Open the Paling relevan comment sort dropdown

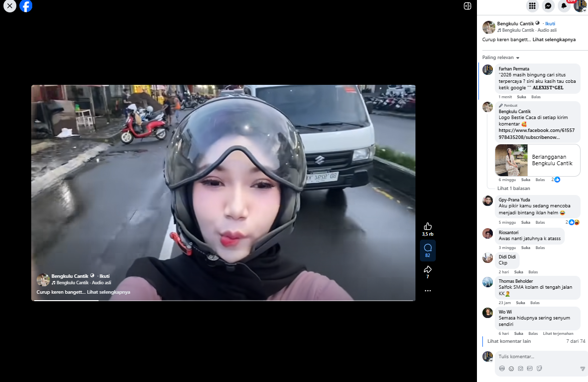501,58
